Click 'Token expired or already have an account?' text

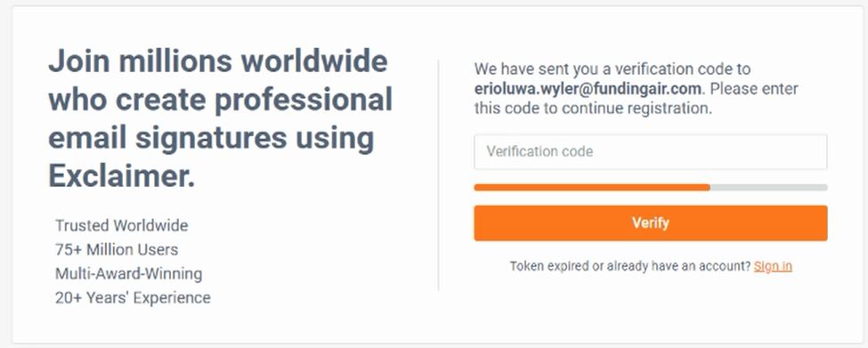click(630, 266)
